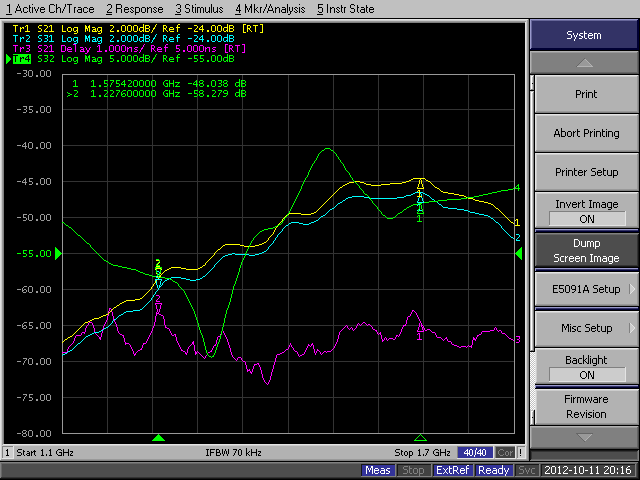Expand the E5091A Setup submenu
This screenshot has width=640, height=480.
586,289
